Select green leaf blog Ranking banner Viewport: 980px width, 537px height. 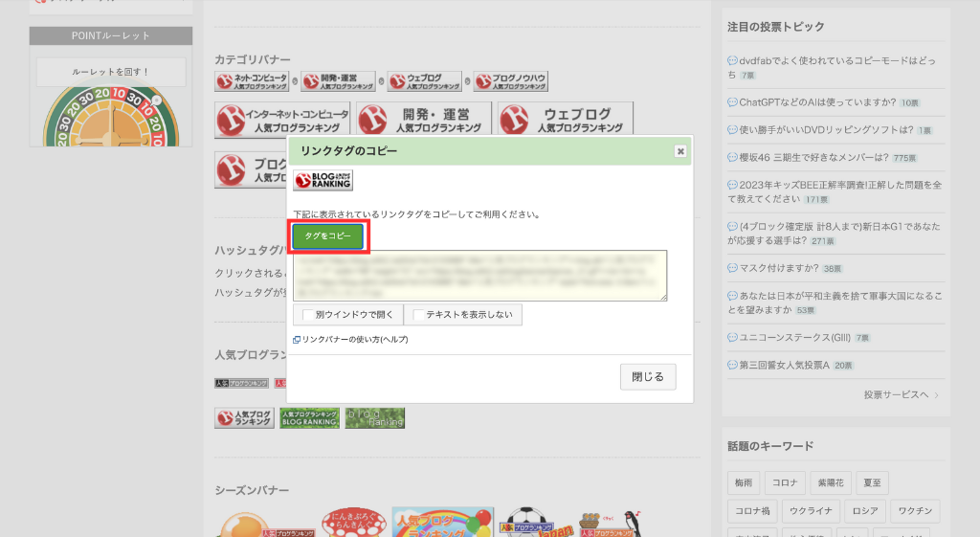coord(375,418)
